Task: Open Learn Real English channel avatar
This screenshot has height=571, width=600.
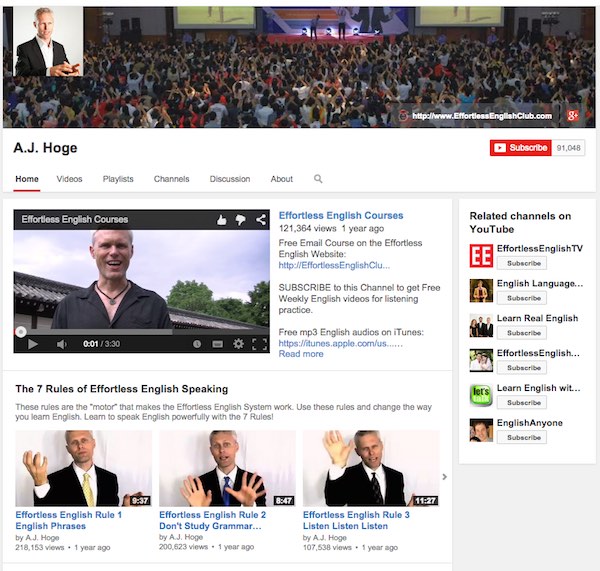Action: tap(481, 325)
